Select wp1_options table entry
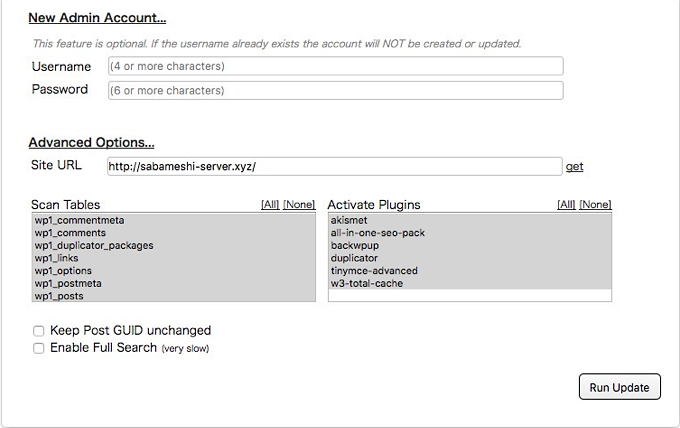The image size is (680, 428). 64,271
